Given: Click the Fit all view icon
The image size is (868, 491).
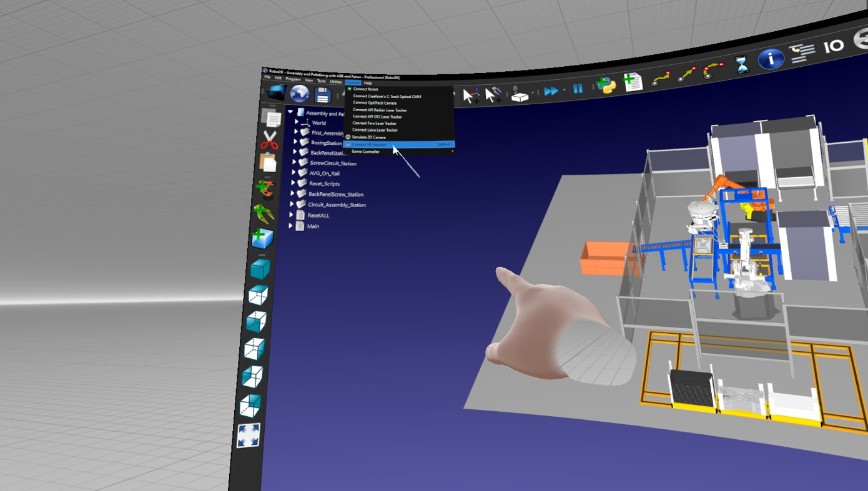Looking at the screenshot, I should coord(249,435).
